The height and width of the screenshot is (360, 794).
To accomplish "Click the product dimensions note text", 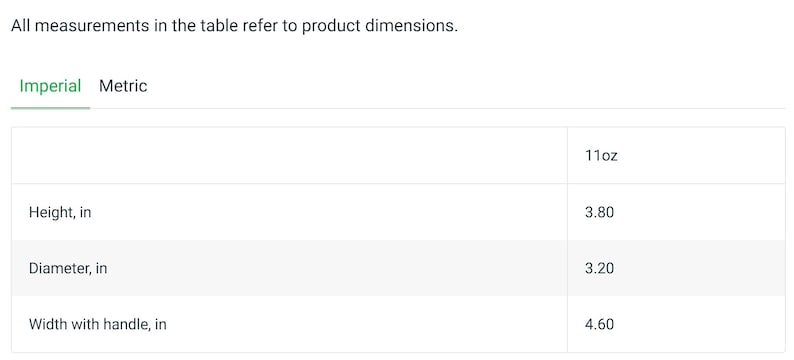I will (x=234, y=26).
